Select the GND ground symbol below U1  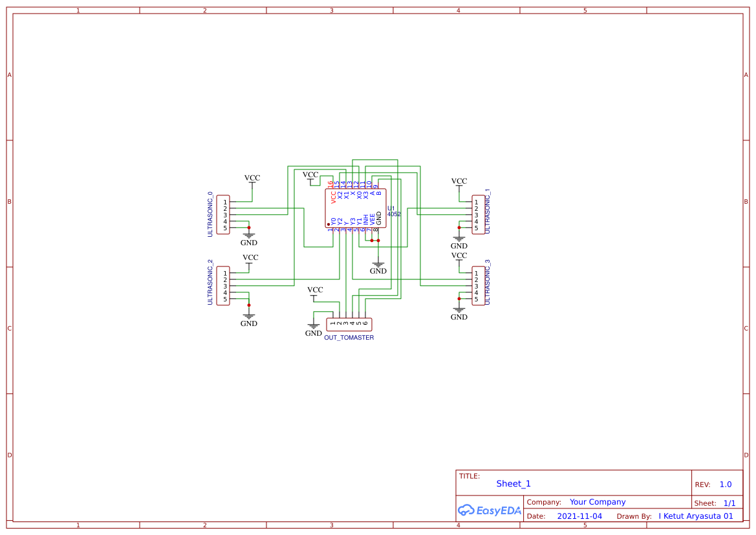(x=378, y=264)
